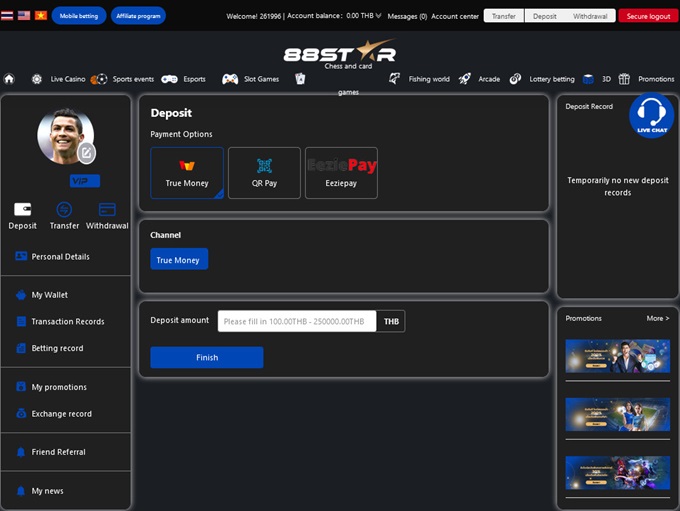Pick Eeziepay as payment option

coord(341,173)
